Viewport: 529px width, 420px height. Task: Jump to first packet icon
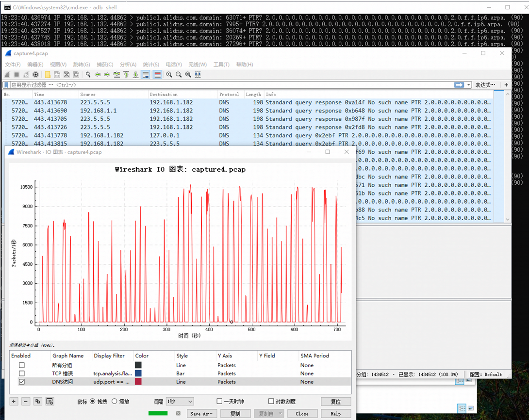point(126,75)
